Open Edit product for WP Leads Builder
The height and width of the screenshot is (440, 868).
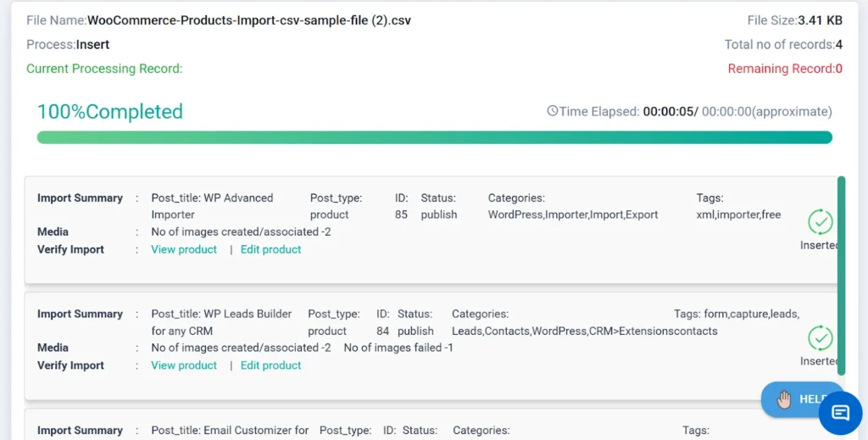point(270,365)
